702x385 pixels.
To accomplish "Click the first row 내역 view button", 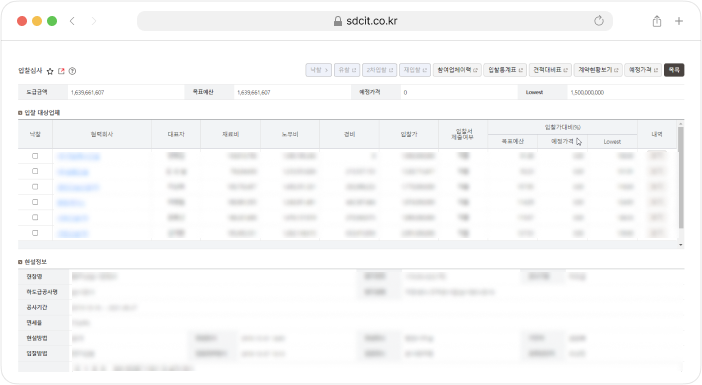I will pyautogui.click(x=657, y=156).
